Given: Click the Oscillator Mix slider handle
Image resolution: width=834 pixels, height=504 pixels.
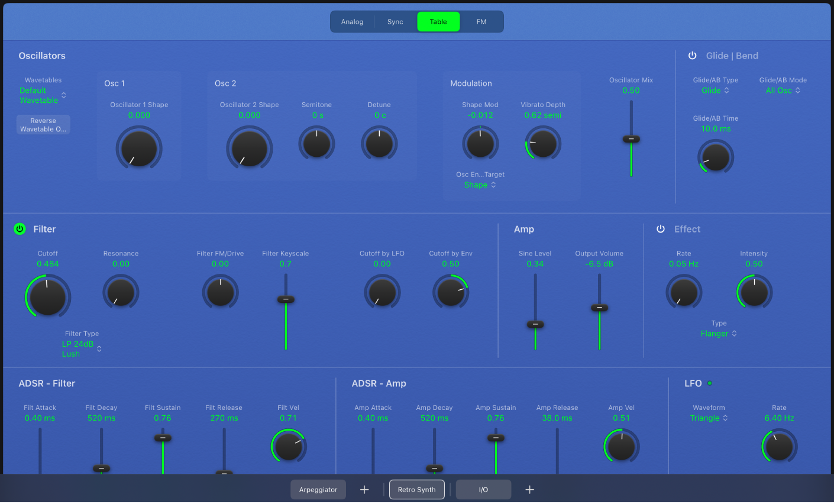Looking at the screenshot, I should coord(631,140).
